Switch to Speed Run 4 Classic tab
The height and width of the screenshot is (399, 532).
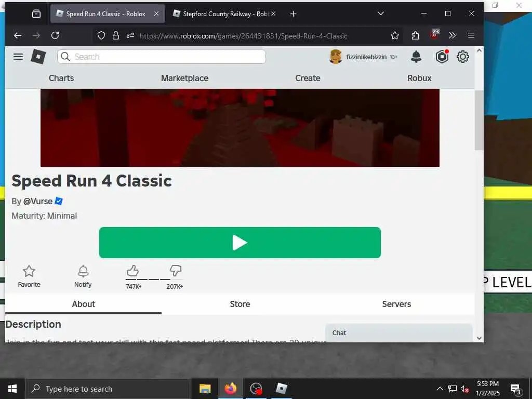(108, 14)
